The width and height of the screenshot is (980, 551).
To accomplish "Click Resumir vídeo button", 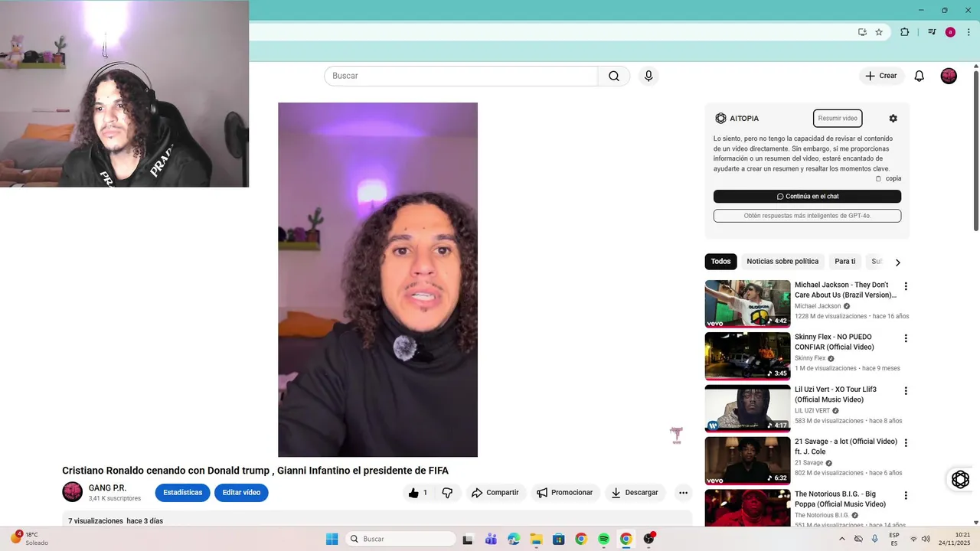I will [838, 119].
